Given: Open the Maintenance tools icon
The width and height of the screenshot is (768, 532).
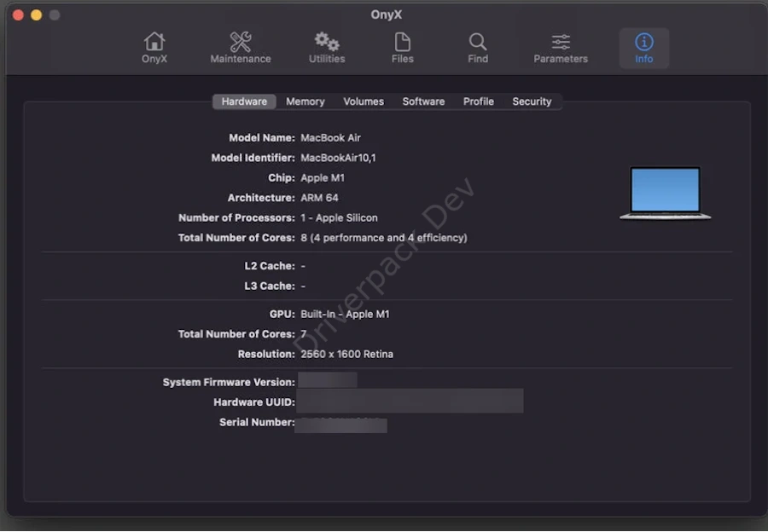Looking at the screenshot, I should click(x=241, y=48).
